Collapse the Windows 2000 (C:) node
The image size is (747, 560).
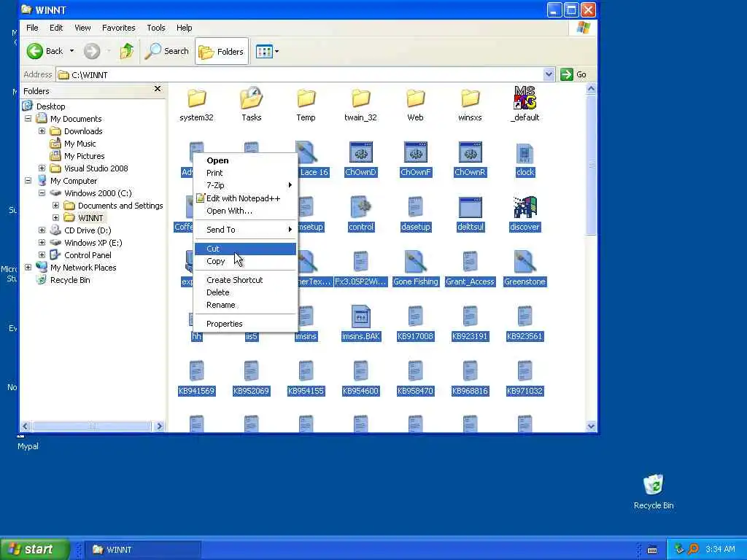tap(42, 192)
